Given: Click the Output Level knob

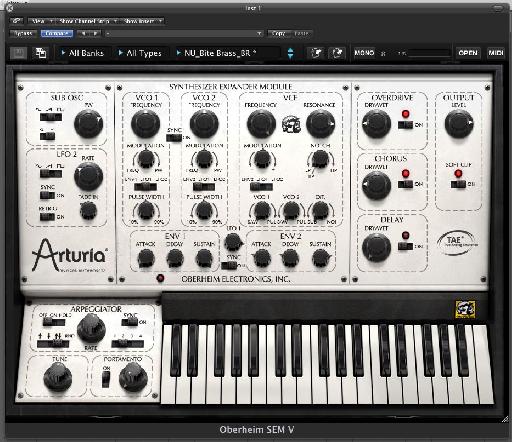Looking at the screenshot, I should [459, 124].
